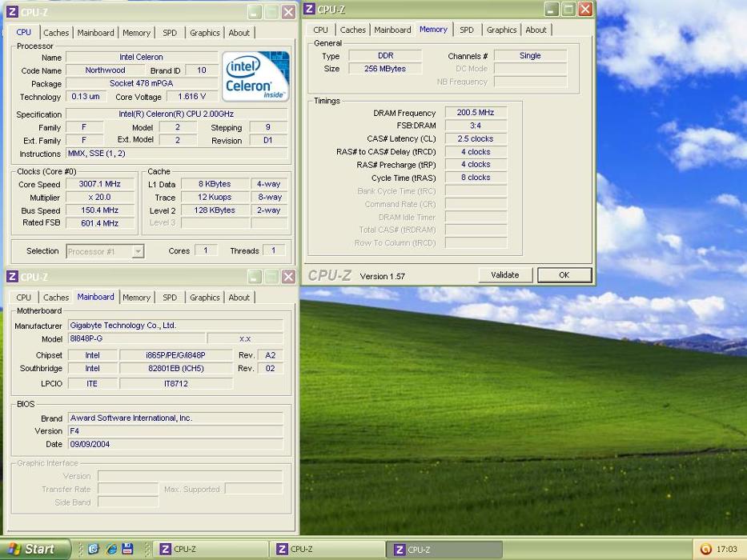Screen dimensions: 747x560
Task: Go to About tab in Mainboard window
Action: pos(239,298)
